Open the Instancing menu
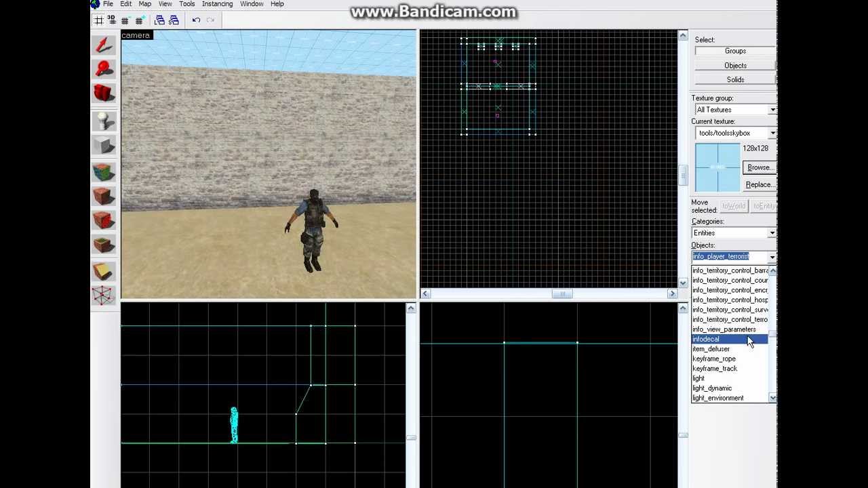 coord(217,4)
